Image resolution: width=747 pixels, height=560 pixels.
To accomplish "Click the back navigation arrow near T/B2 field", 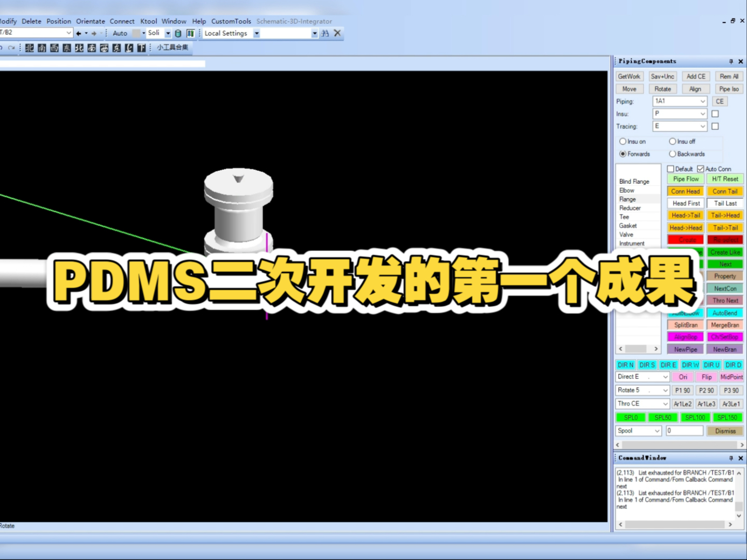I will point(78,33).
